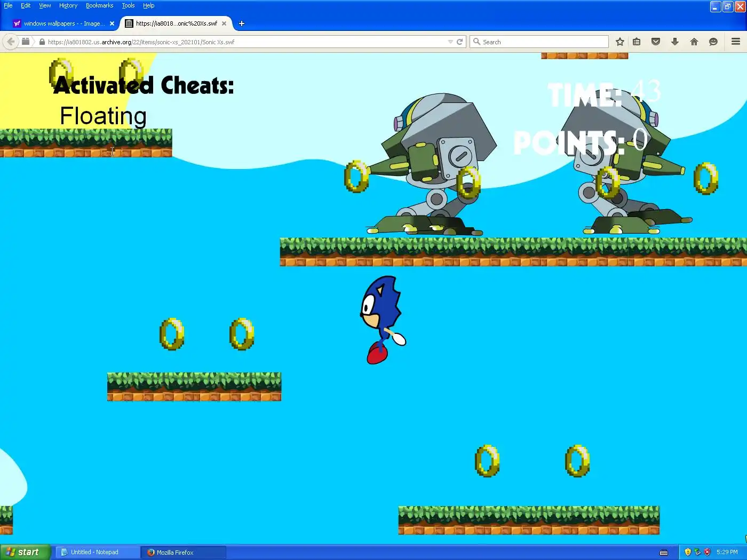Show bookmarks list icon
Viewport: 747px width, 560px height.
637,42
